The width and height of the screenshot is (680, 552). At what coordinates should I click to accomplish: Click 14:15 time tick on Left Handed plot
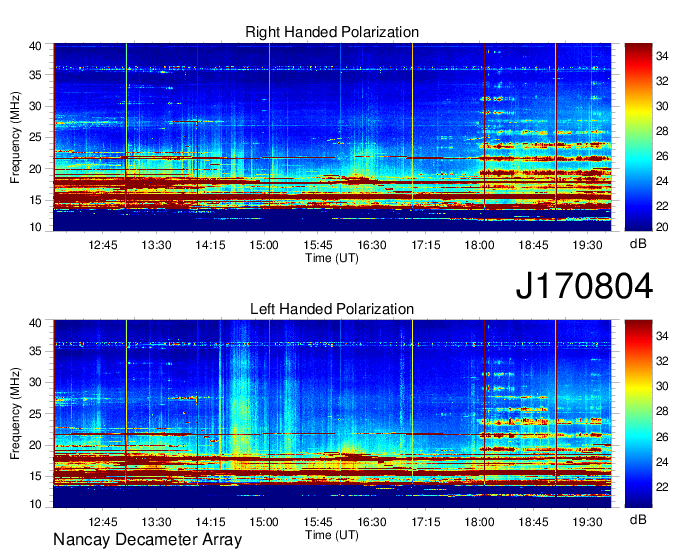210,522
